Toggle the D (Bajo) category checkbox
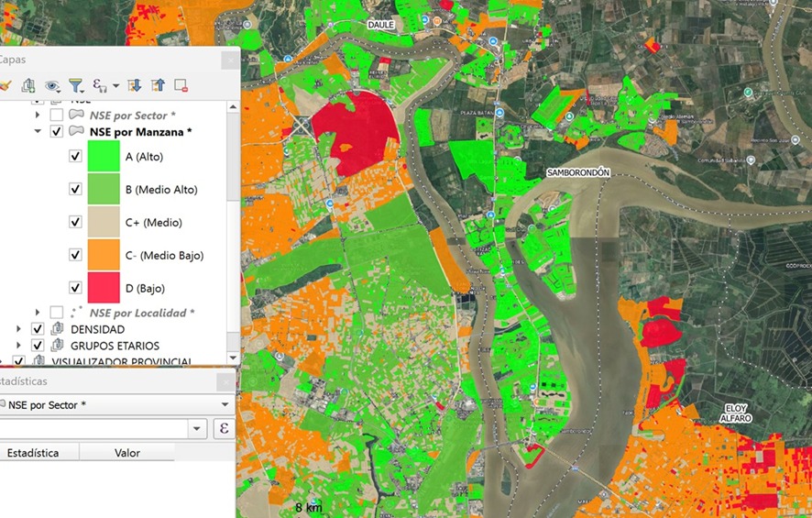 click(x=76, y=288)
